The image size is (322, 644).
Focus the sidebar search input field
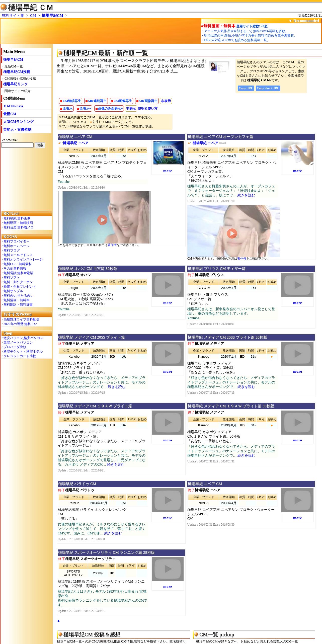click(x=17, y=145)
